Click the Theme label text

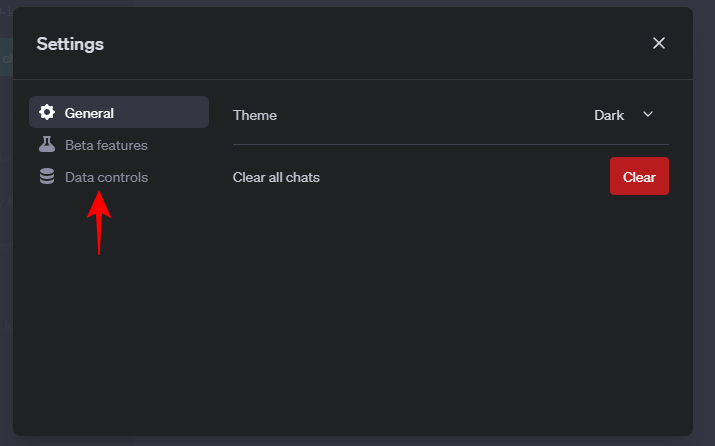[x=255, y=115]
